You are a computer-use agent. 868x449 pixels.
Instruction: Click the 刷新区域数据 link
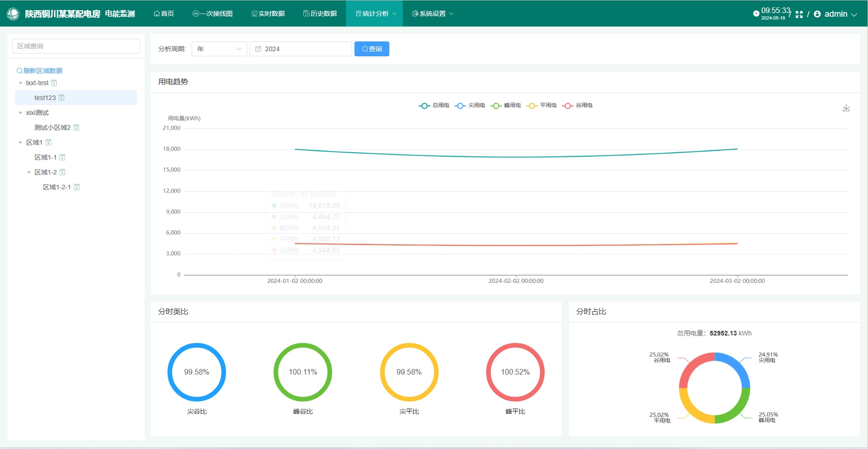click(40, 71)
